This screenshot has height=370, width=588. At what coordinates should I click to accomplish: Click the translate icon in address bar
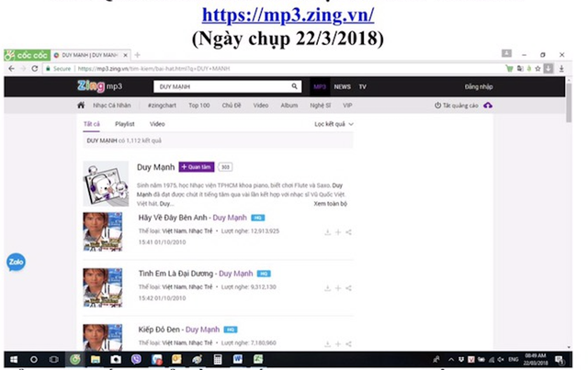[520, 69]
